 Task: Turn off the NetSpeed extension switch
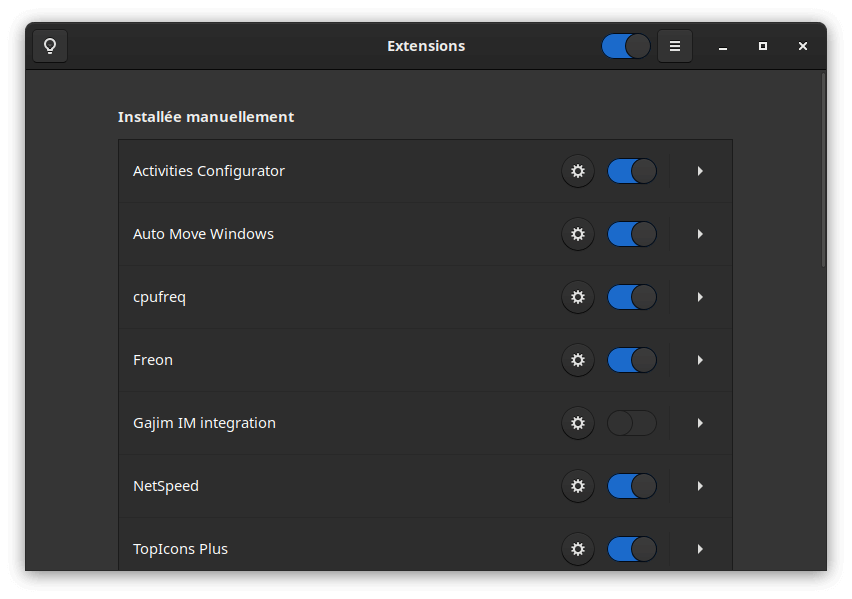(x=632, y=486)
